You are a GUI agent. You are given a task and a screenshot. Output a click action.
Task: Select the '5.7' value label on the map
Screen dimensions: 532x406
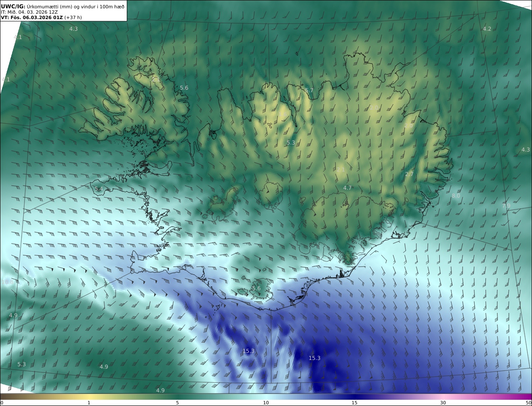click(x=309, y=90)
